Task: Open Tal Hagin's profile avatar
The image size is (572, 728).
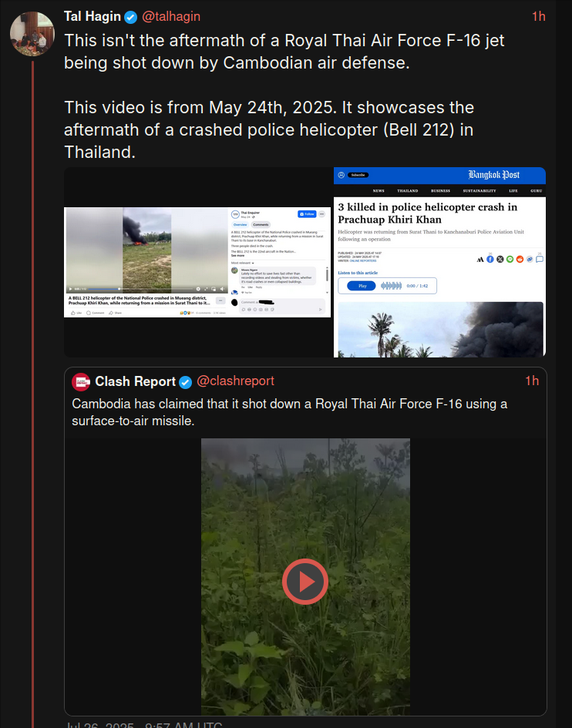Action: point(32,34)
